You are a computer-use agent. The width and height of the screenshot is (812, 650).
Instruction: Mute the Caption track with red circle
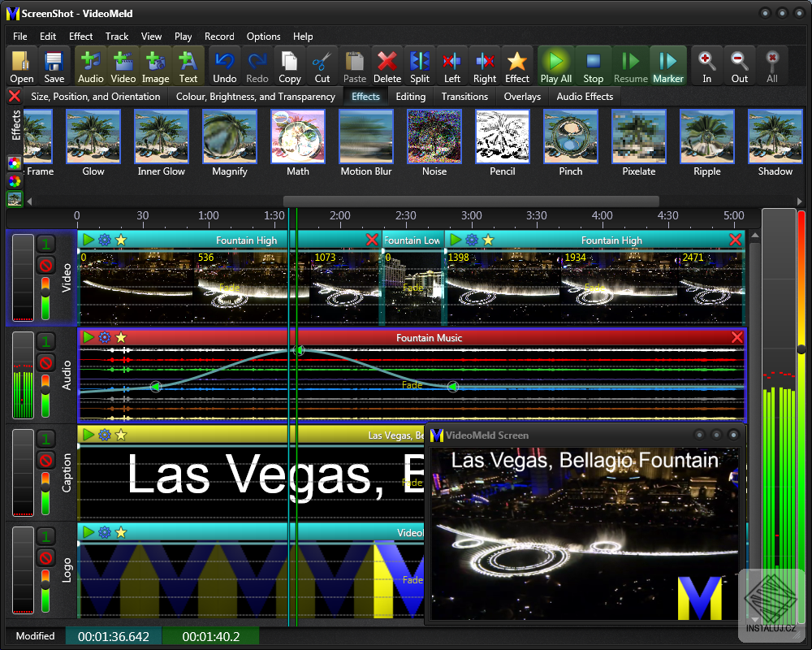coord(45,461)
